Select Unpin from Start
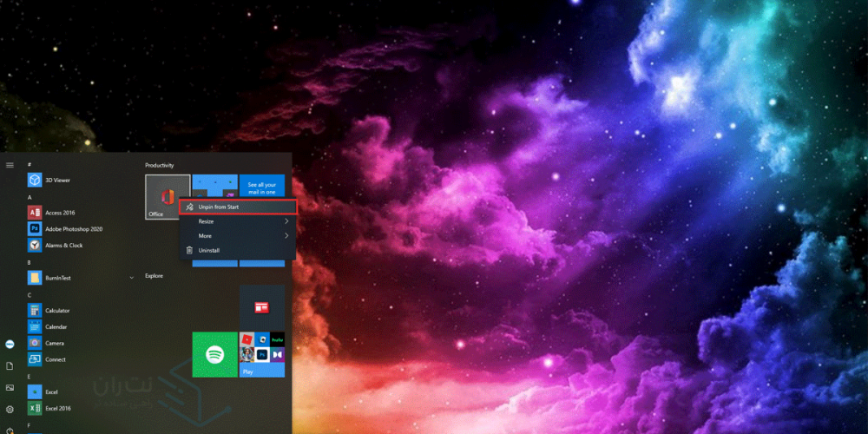This screenshot has width=868, height=434. tap(237, 207)
